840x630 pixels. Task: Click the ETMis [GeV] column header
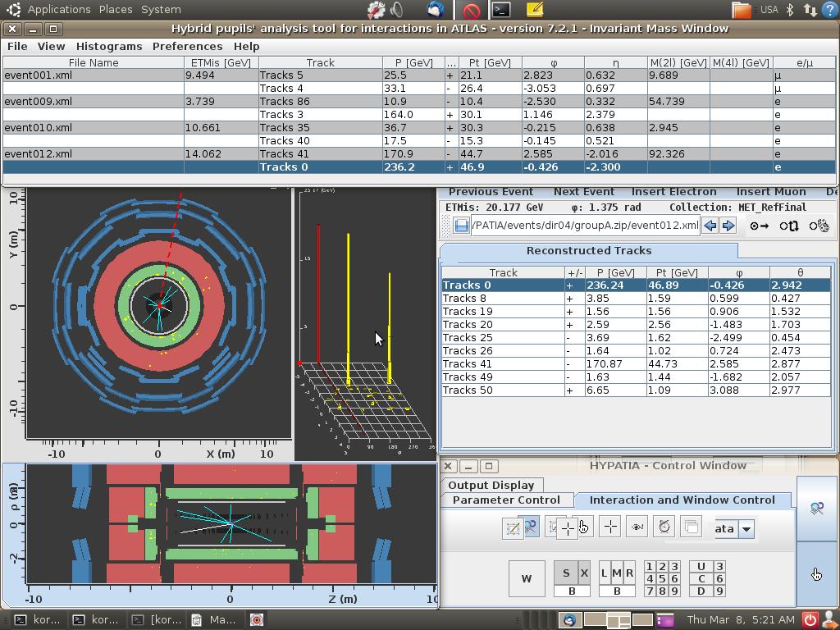point(221,62)
